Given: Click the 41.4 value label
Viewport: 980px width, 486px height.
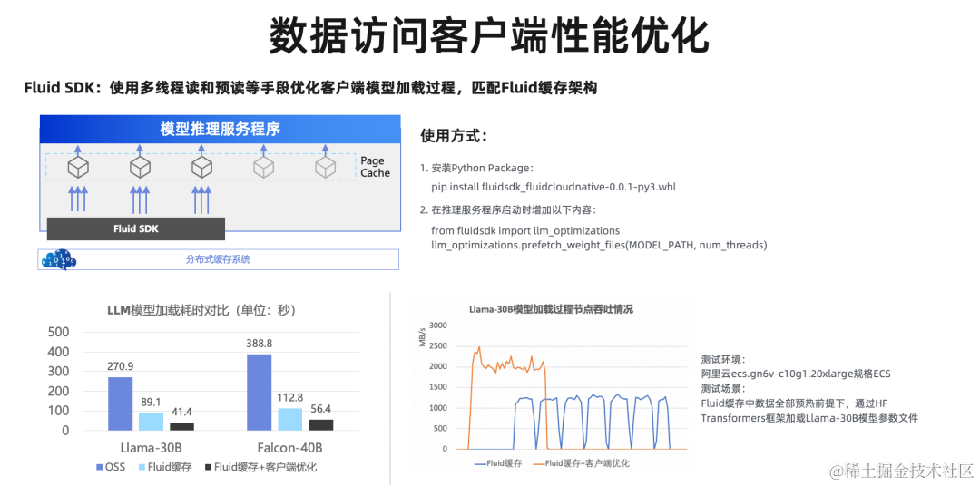Looking at the screenshot, I should coord(181,413).
